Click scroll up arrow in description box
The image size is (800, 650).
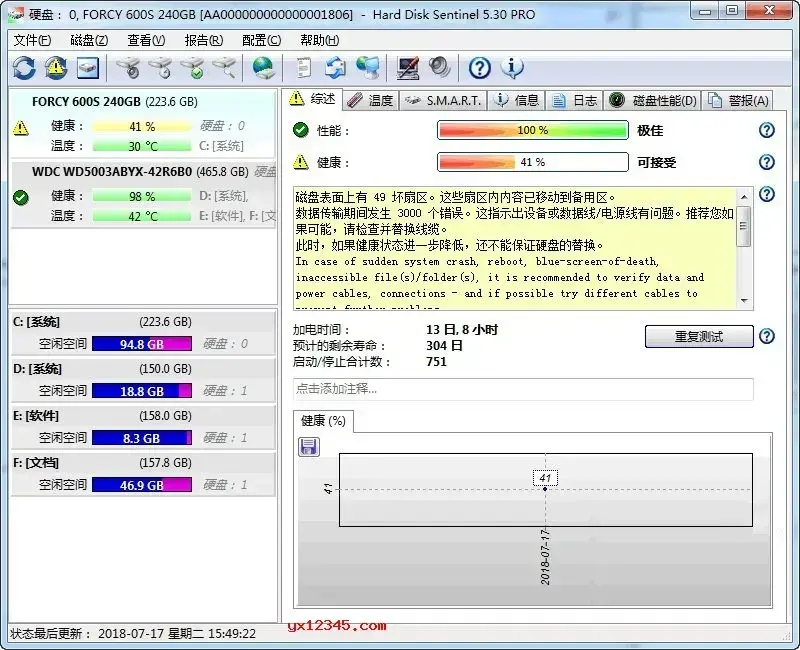744,196
